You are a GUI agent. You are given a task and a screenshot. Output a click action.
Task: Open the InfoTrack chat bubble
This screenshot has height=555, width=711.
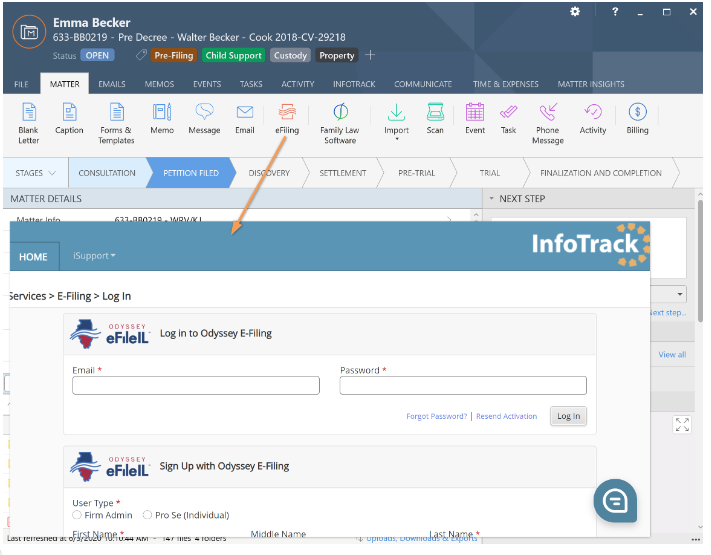[x=615, y=501]
